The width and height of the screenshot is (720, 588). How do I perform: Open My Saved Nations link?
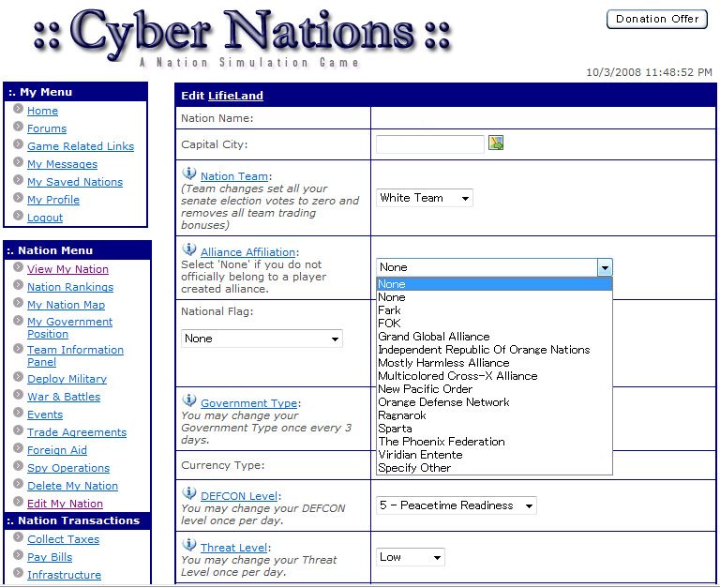pos(75,182)
